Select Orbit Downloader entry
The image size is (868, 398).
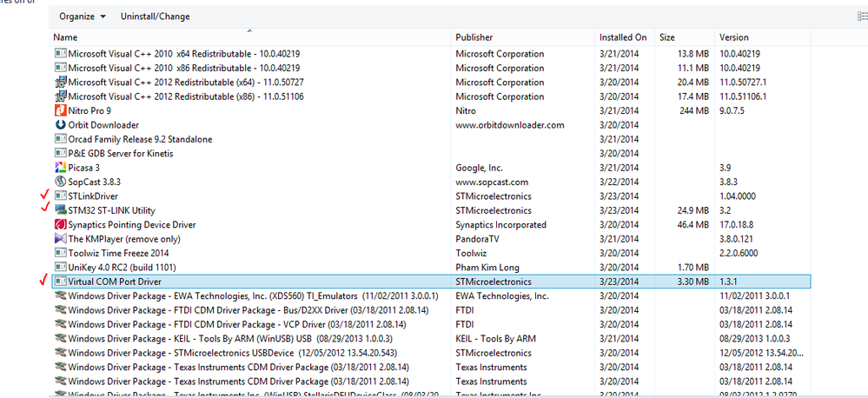pyautogui.click(x=103, y=125)
